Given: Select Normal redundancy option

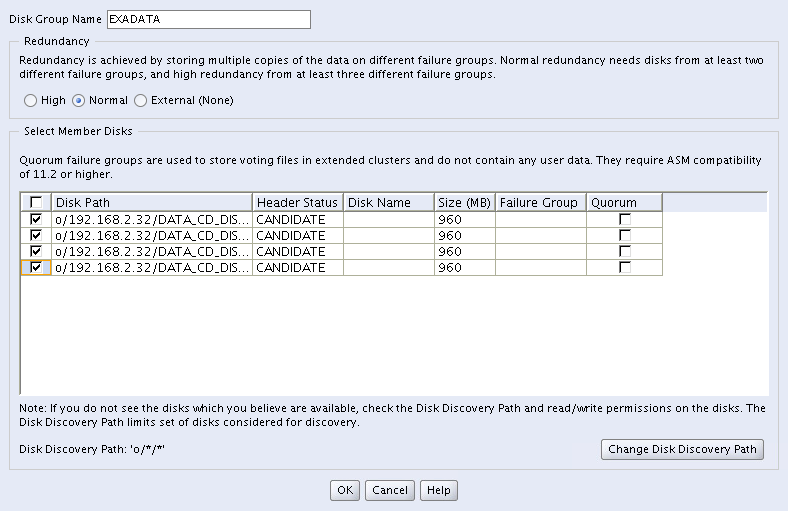Looking at the screenshot, I should (79, 100).
